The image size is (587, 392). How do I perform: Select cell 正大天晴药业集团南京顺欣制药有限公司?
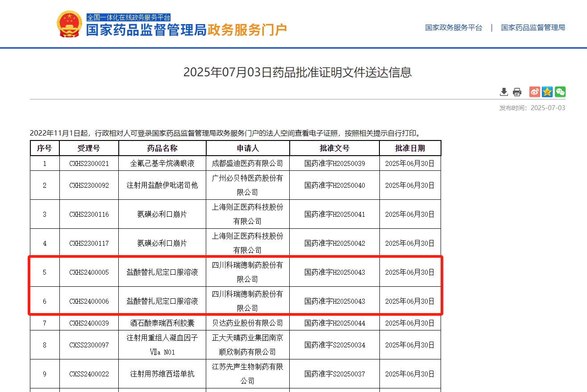coord(248,345)
